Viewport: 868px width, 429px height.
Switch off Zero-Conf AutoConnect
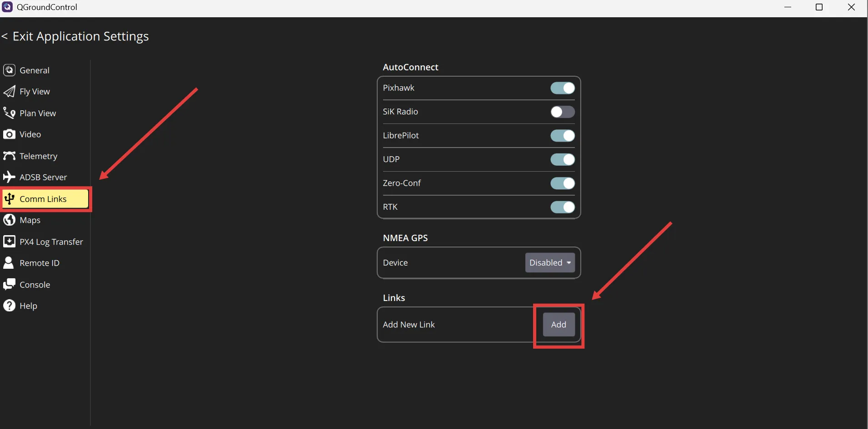(x=563, y=183)
